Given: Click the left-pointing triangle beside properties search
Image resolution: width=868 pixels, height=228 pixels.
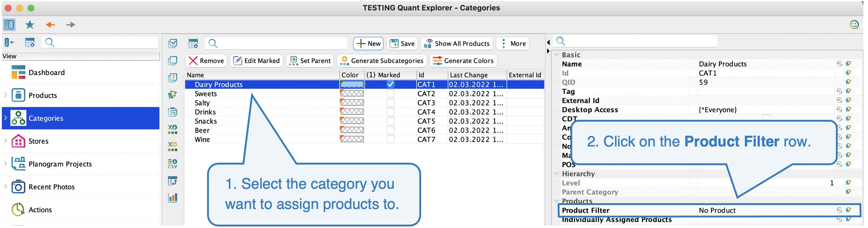Looking at the screenshot, I should [549, 43].
